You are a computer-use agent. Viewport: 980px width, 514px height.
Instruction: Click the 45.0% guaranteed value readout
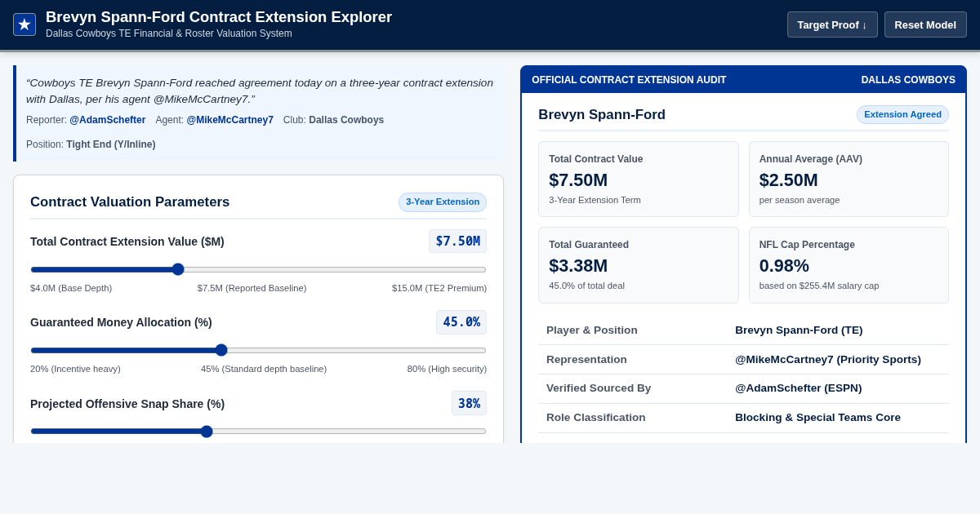pos(461,322)
